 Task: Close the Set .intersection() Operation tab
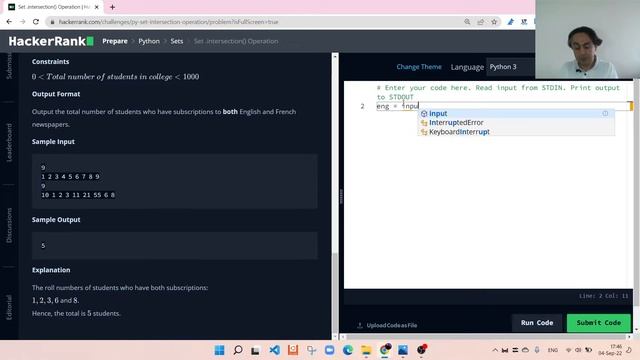tap(97, 7)
